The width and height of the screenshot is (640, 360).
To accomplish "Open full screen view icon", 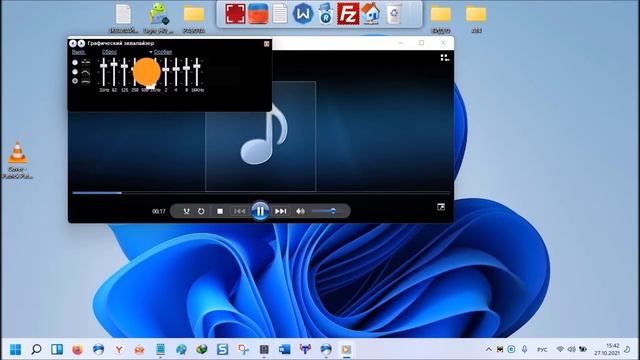I will point(441,207).
